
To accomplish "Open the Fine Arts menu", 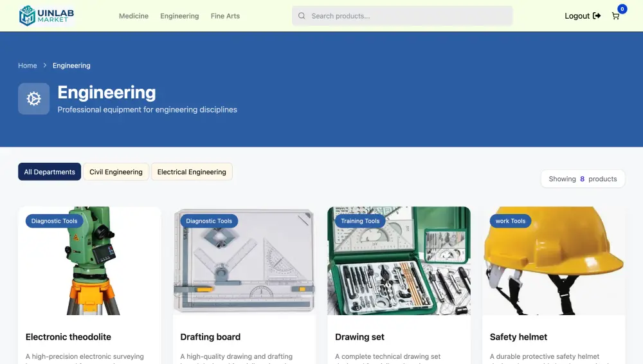I will point(225,16).
